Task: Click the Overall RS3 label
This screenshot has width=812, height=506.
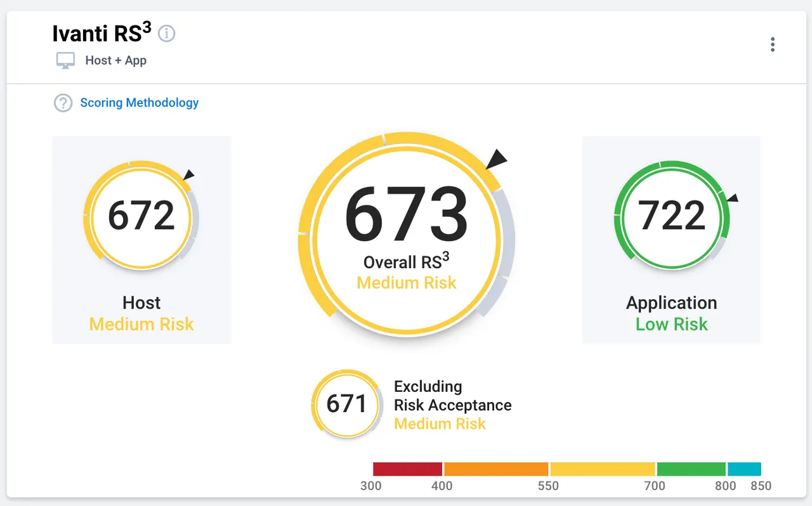Action: click(407, 261)
